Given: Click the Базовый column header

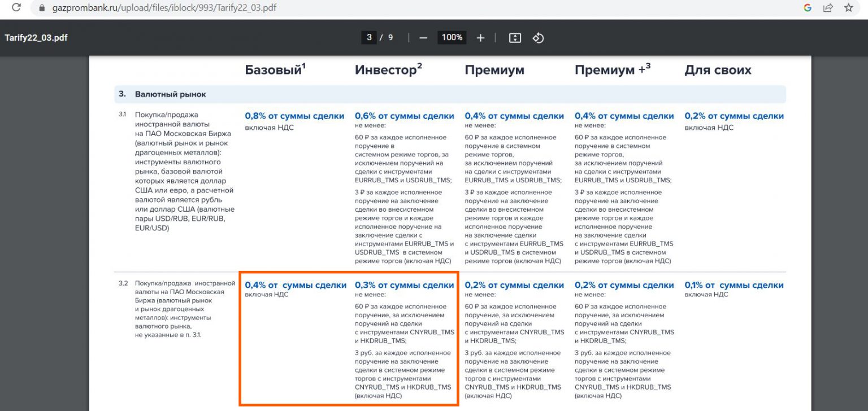Looking at the screenshot, I should pyautogui.click(x=275, y=69).
